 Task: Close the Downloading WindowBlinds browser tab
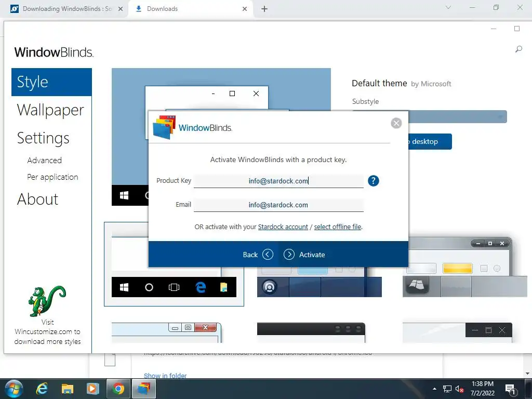[121, 9]
